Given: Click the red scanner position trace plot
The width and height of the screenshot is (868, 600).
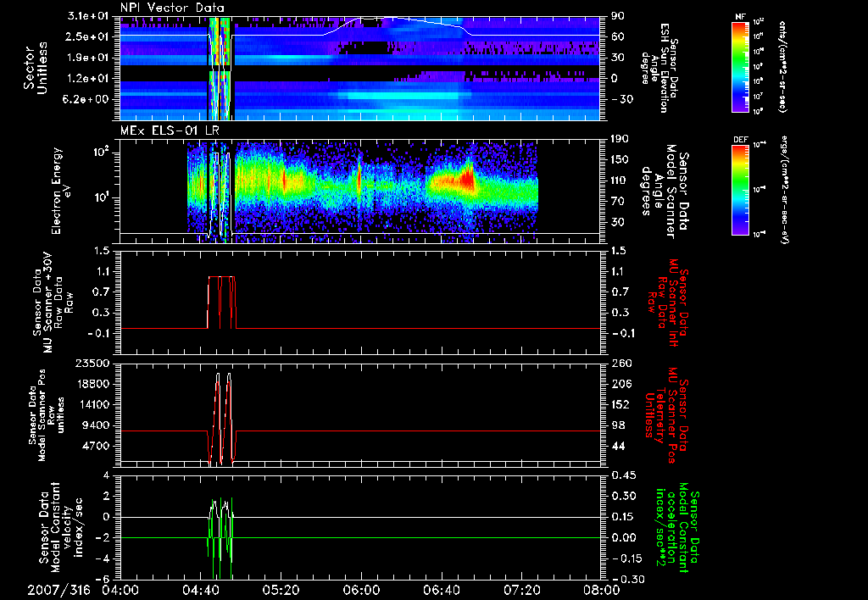Looking at the screenshot, I should click(360, 415).
